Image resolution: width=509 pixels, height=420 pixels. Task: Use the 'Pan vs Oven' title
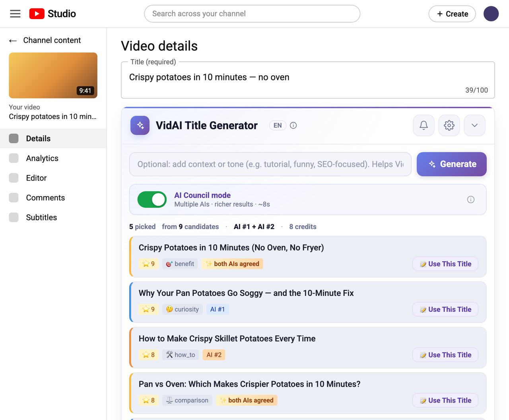coord(445,401)
